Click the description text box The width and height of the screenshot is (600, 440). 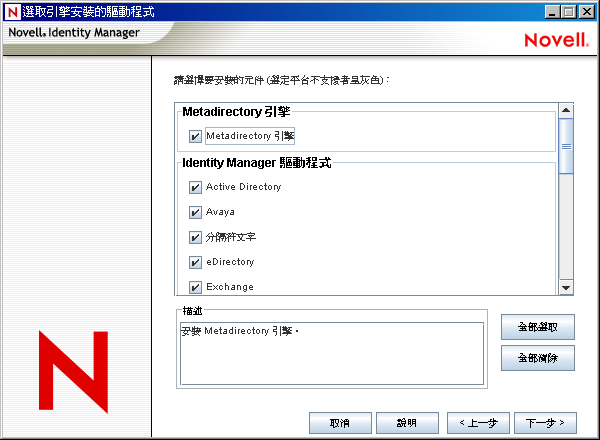point(332,354)
